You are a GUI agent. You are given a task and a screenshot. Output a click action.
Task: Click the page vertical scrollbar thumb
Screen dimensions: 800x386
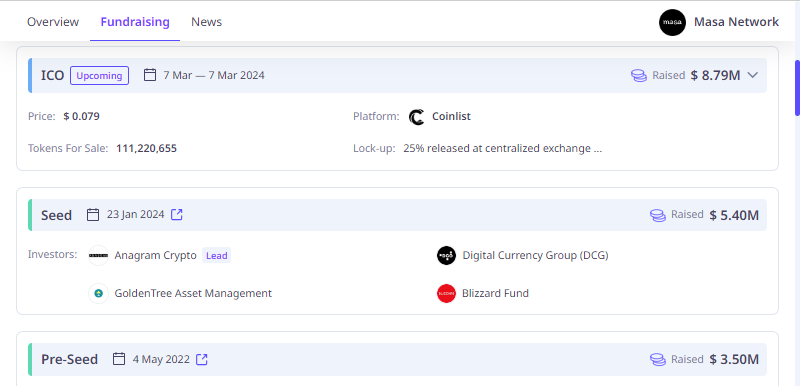[797, 88]
